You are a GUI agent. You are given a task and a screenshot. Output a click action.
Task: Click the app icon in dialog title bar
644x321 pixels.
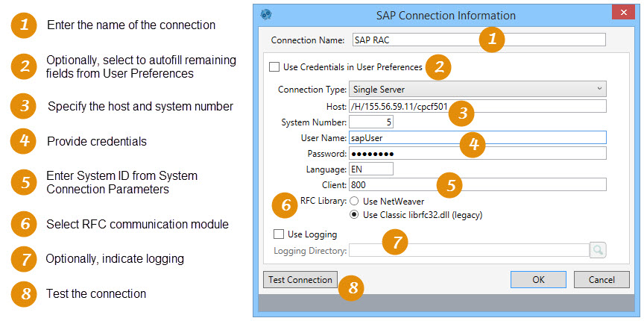click(x=266, y=14)
